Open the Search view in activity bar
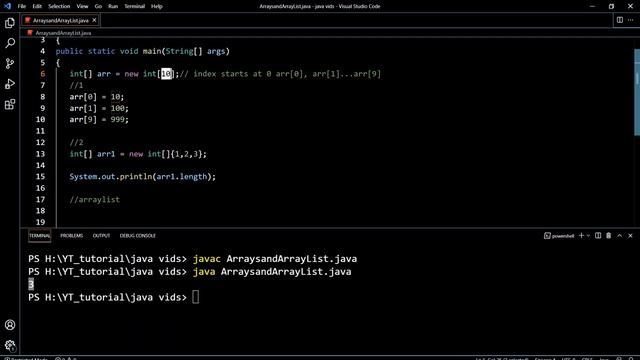 pyautogui.click(x=10, y=43)
